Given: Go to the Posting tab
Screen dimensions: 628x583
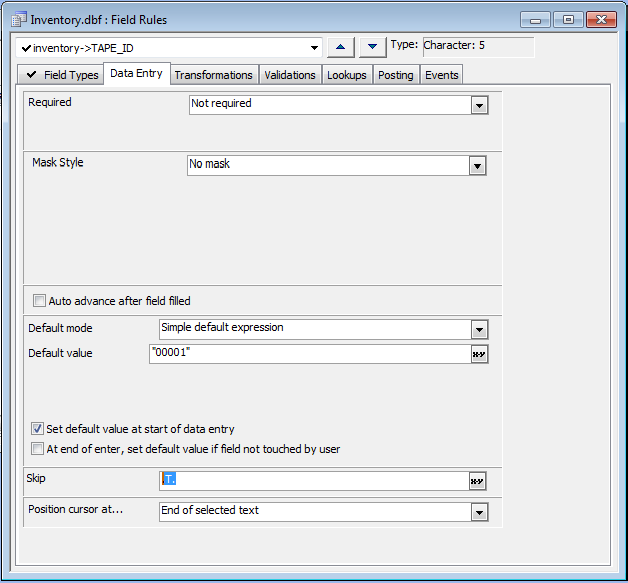Looking at the screenshot, I should 396,75.
